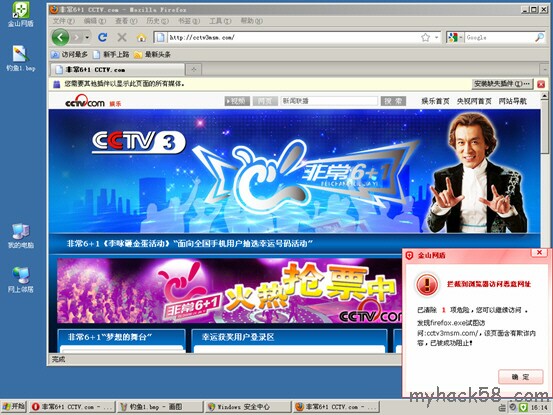This screenshot has height=415, width=553.
Task: Open the 新手上路 bookmark
Action: [x=111, y=54]
